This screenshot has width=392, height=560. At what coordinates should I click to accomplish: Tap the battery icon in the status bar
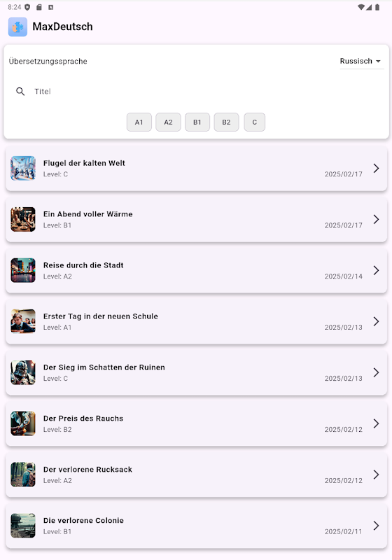tap(377, 7)
